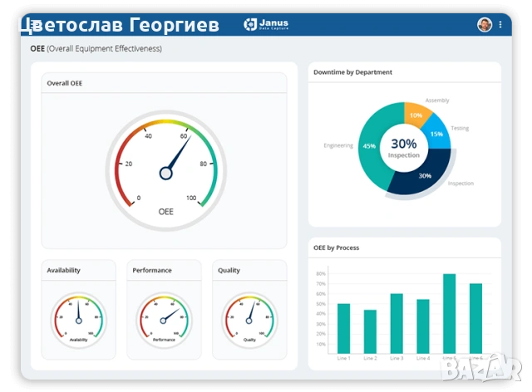532x392 pixels.
Task: Click the 'Inspection' outer legend label
Action: 461,184
